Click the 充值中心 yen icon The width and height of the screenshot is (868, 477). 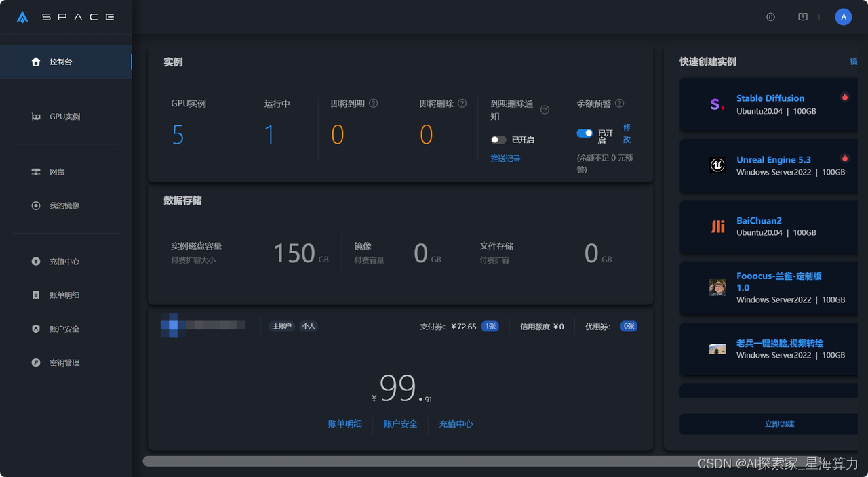[x=36, y=261]
